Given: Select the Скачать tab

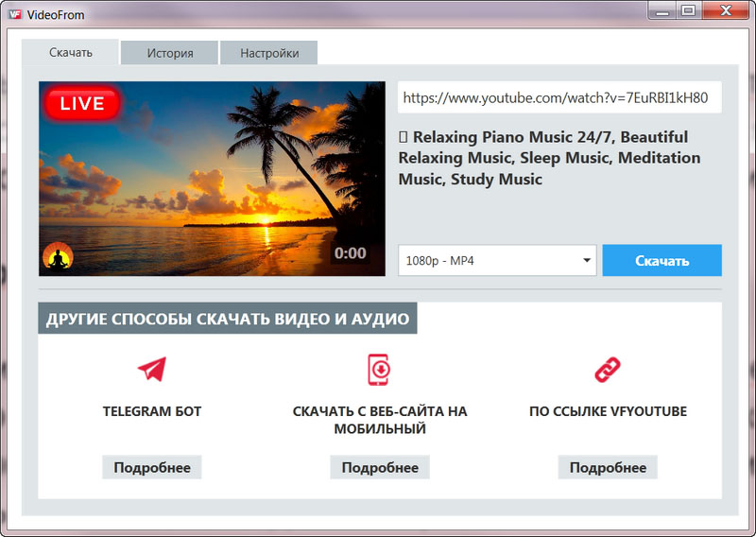Looking at the screenshot, I should point(70,52).
